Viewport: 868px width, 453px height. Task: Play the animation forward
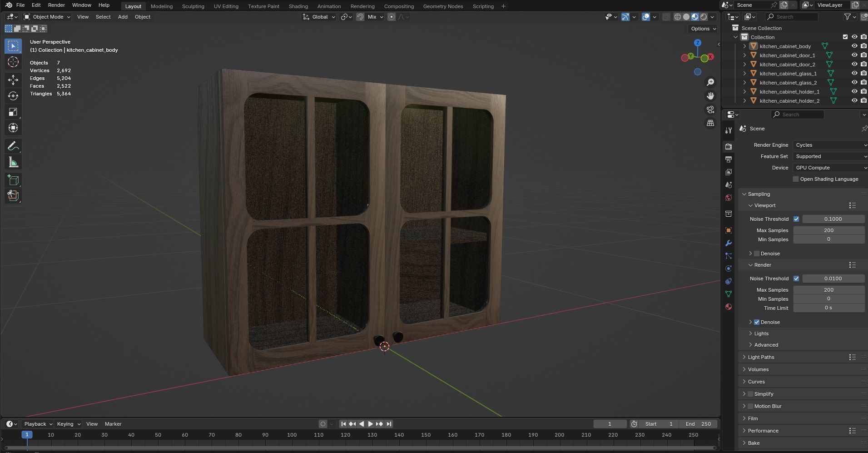tap(370, 424)
